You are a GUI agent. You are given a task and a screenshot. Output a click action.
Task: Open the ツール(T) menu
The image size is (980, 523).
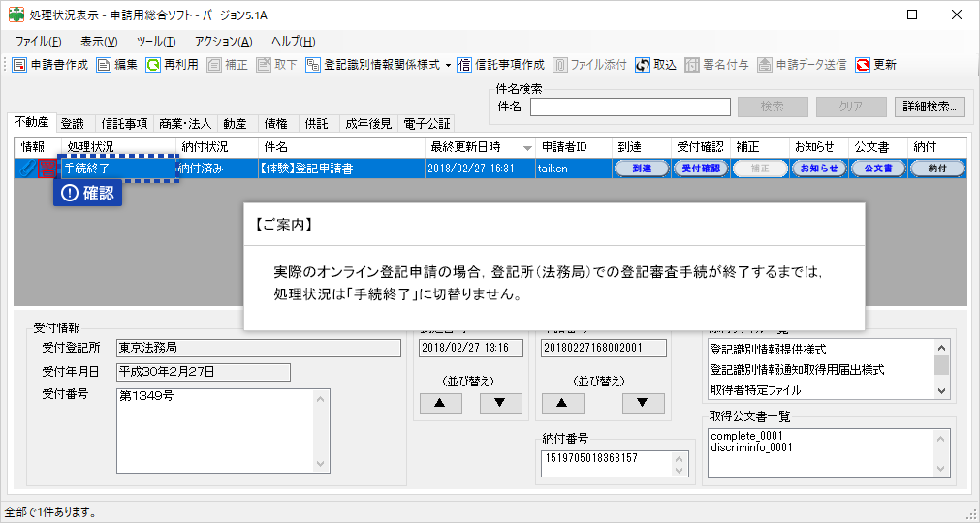[156, 42]
